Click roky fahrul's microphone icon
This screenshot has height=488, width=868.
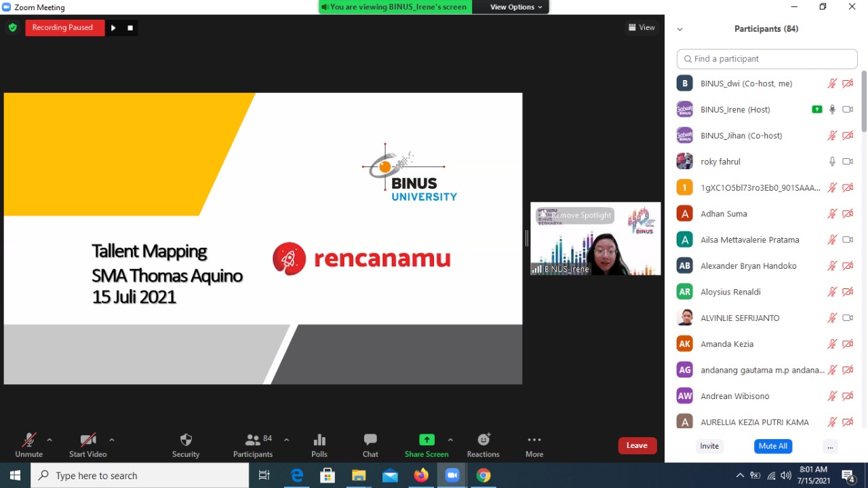832,162
